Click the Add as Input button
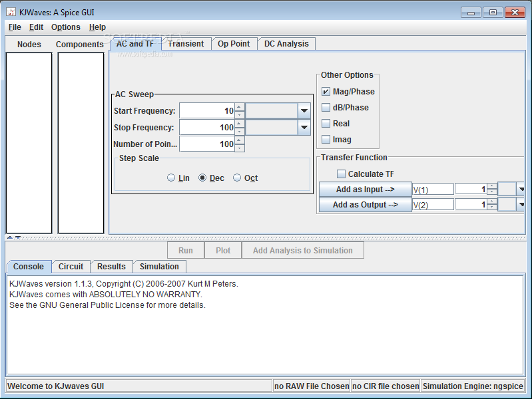 (x=366, y=190)
